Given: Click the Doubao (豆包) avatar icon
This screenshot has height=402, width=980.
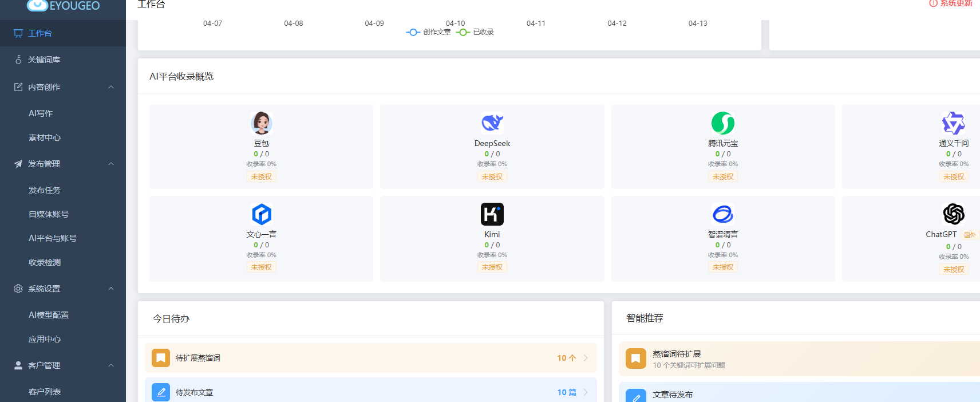Looking at the screenshot, I should tap(261, 123).
